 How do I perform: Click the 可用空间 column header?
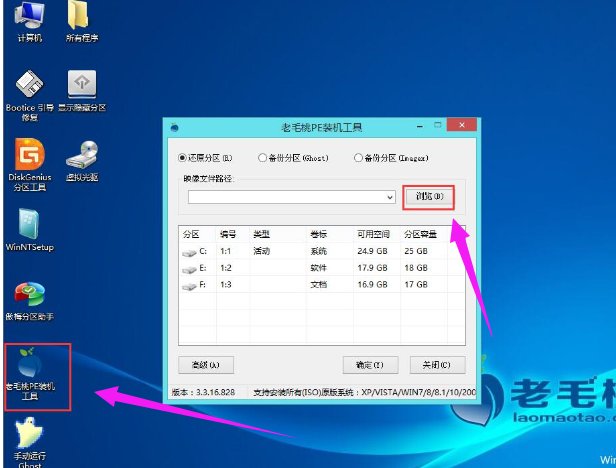point(375,233)
